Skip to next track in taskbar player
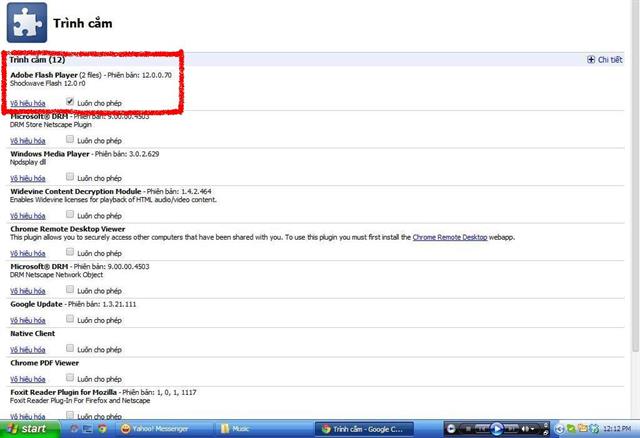The image size is (640, 438). pyautogui.click(x=511, y=428)
